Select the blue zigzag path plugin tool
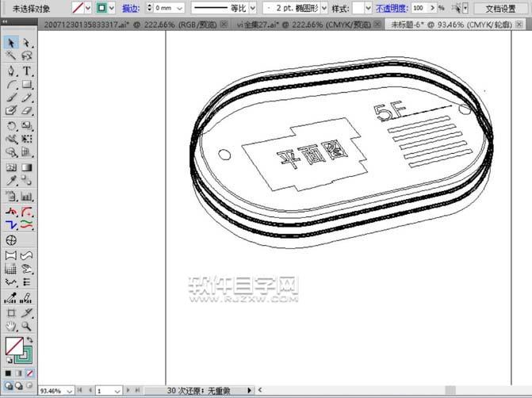Screen dimensions: 532x398 pyautogui.click(x=11, y=224)
